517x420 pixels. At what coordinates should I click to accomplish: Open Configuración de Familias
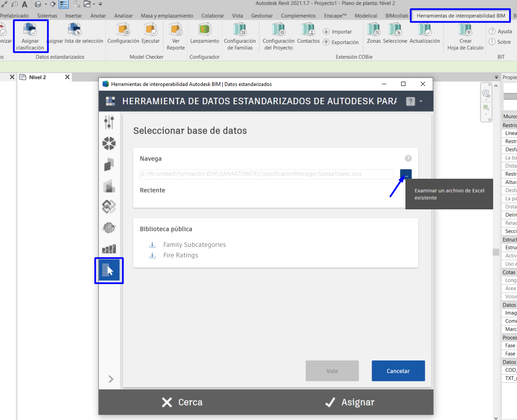[240, 29]
